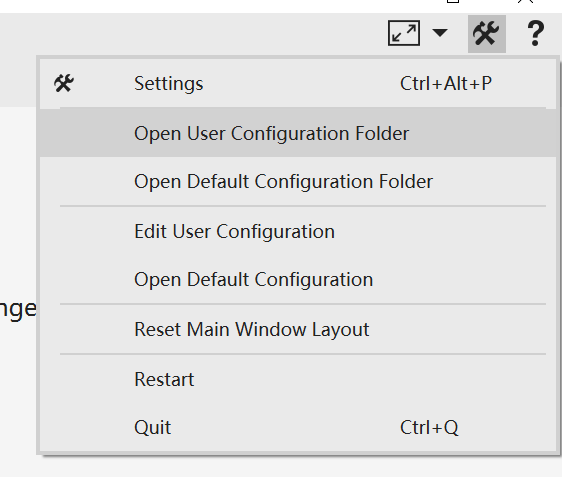The width and height of the screenshot is (562, 477).
Task: Click the Ctrl+Alt+P shortcut label
Action: tap(446, 84)
